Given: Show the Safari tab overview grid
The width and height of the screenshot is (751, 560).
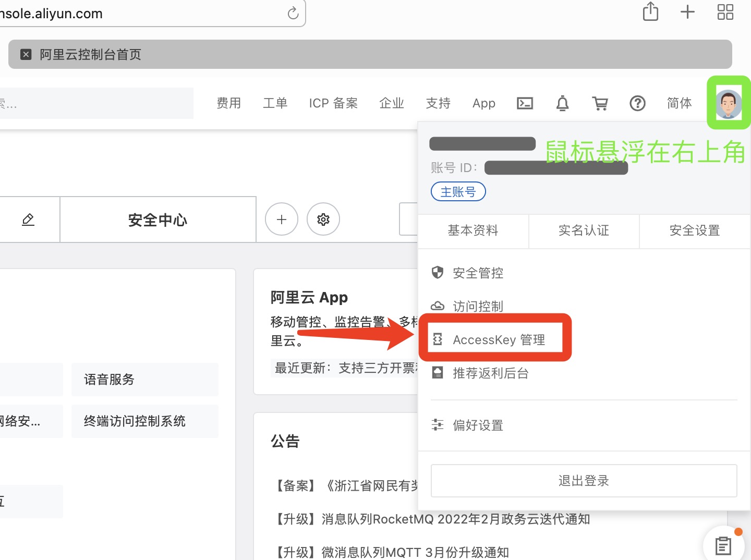Looking at the screenshot, I should pyautogui.click(x=725, y=11).
